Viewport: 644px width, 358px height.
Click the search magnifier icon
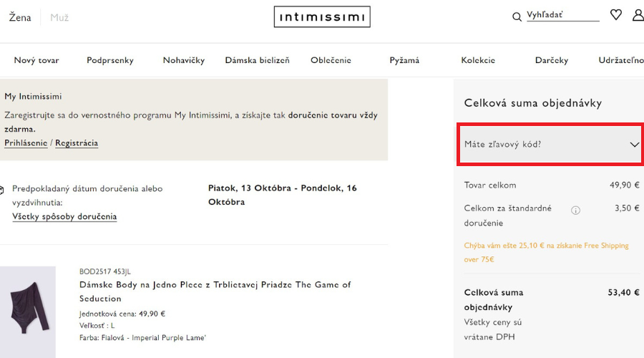[517, 16]
